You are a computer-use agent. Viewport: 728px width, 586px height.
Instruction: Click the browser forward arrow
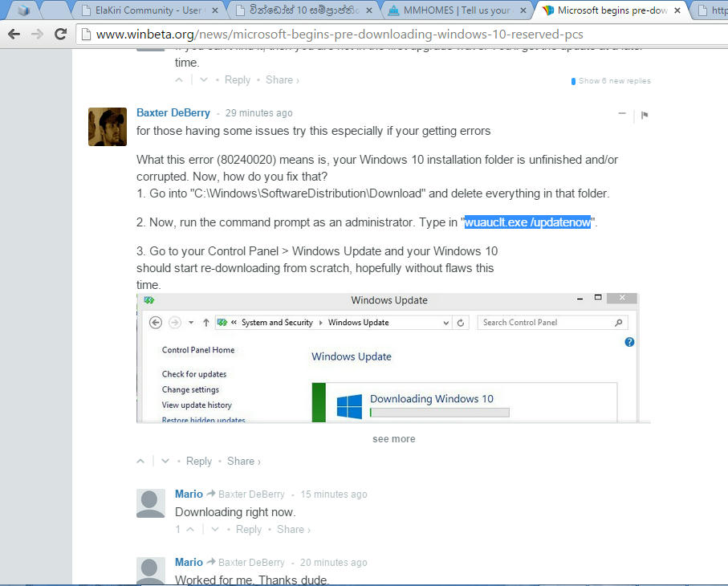(x=37, y=34)
